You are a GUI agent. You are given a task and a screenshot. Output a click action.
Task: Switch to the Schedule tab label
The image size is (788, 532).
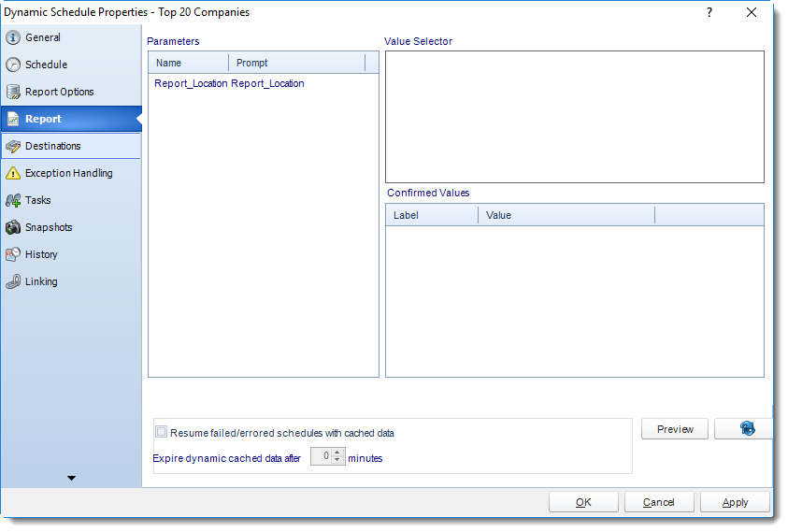46,65
